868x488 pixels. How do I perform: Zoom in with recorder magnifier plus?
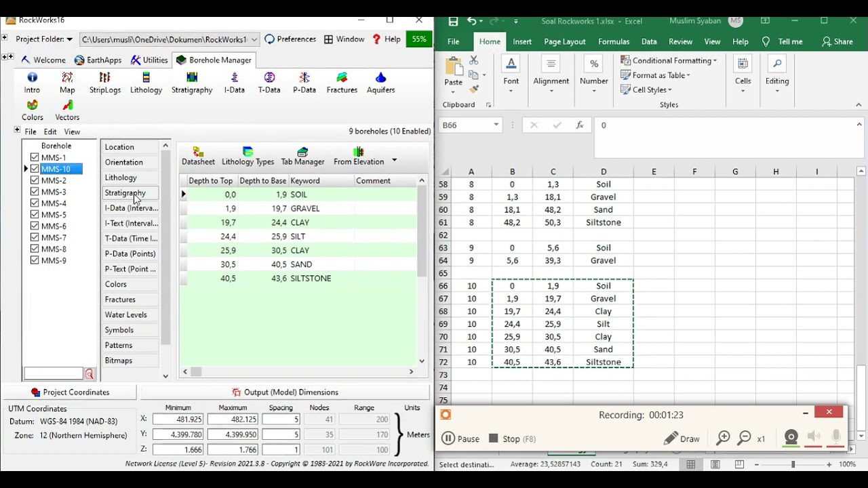723,439
